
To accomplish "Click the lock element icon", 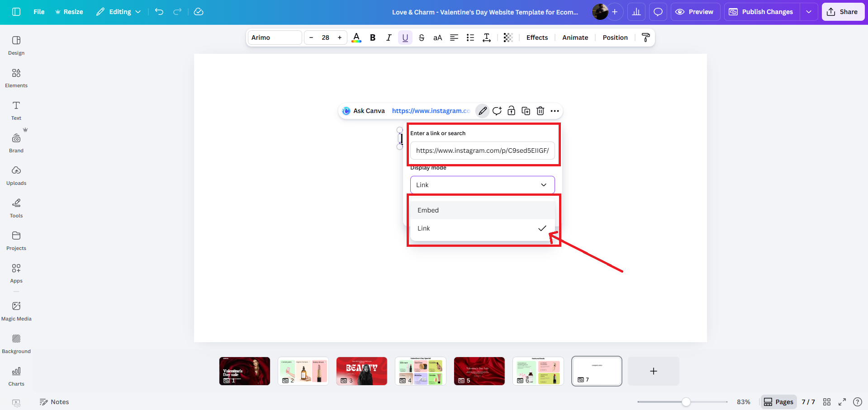I will click(x=511, y=111).
